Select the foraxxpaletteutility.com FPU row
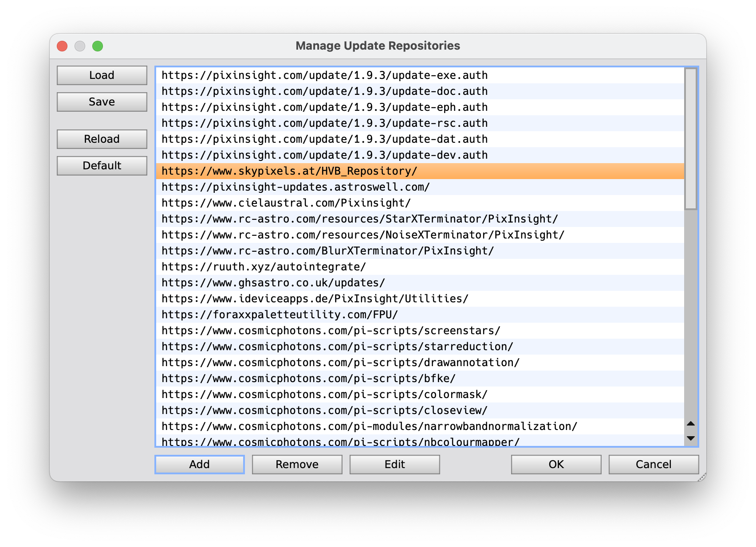 (x=420, y=315)
